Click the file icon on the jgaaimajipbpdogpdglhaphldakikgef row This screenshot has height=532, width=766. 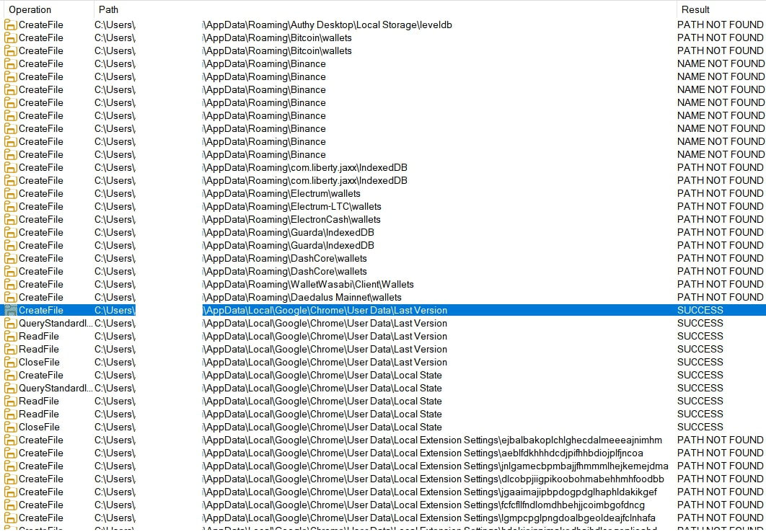point(11,492)
